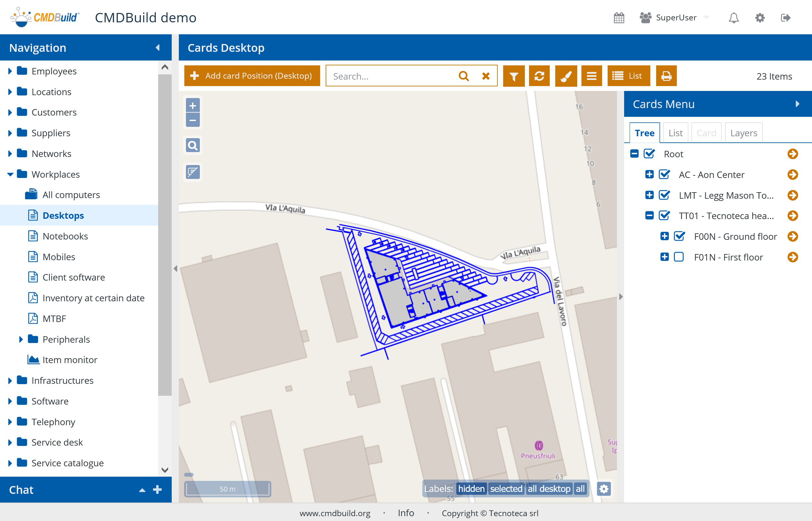Collapse the Workplaces navigation folder
This screenshot has width=812, height=521.
pos(10,174)
